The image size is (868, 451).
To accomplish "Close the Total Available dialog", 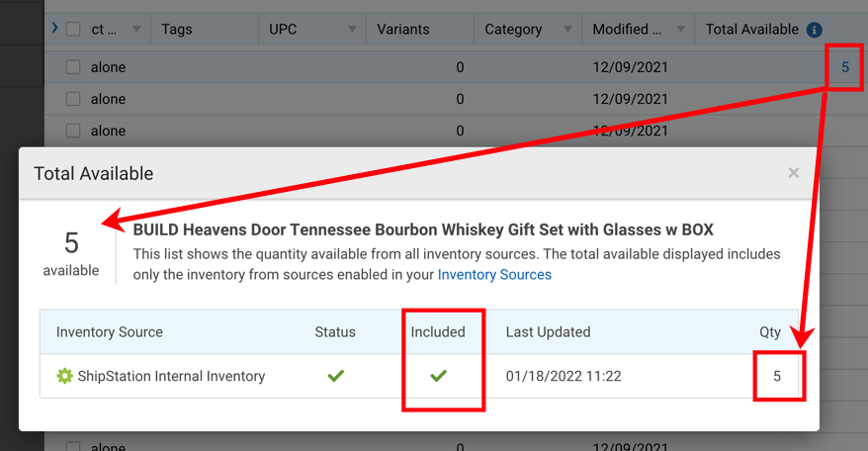I will click(793, 173).
